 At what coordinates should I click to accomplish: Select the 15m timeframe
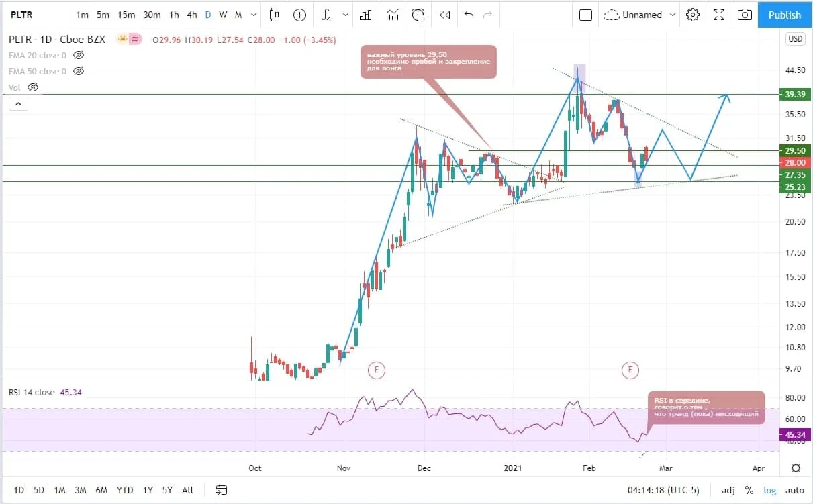coord(126,15)
